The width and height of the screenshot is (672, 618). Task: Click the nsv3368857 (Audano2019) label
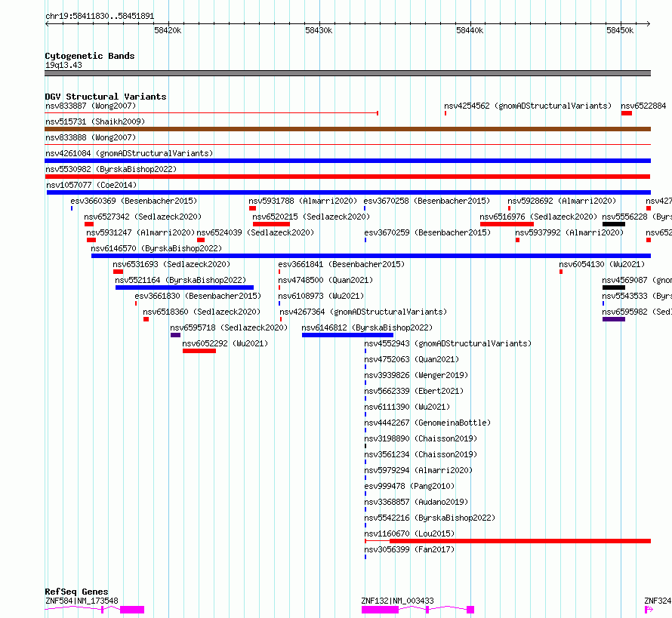pos(416,502)
